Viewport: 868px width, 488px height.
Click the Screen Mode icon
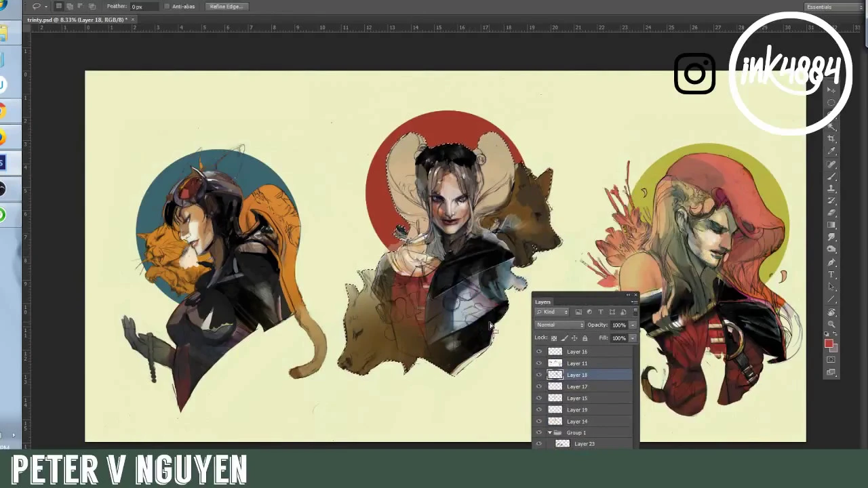[x=831, y=371]
